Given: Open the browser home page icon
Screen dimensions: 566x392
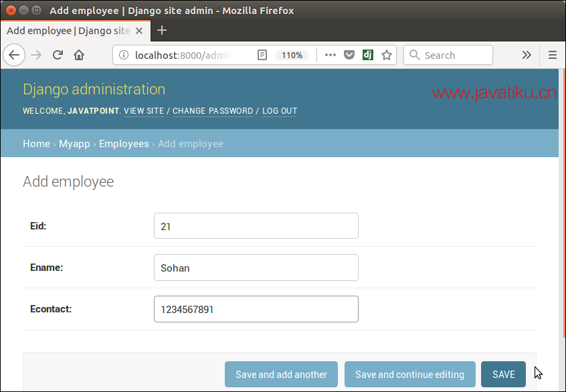Looking at the screenshot, I should pyautogui.click(x=79, y=55).
